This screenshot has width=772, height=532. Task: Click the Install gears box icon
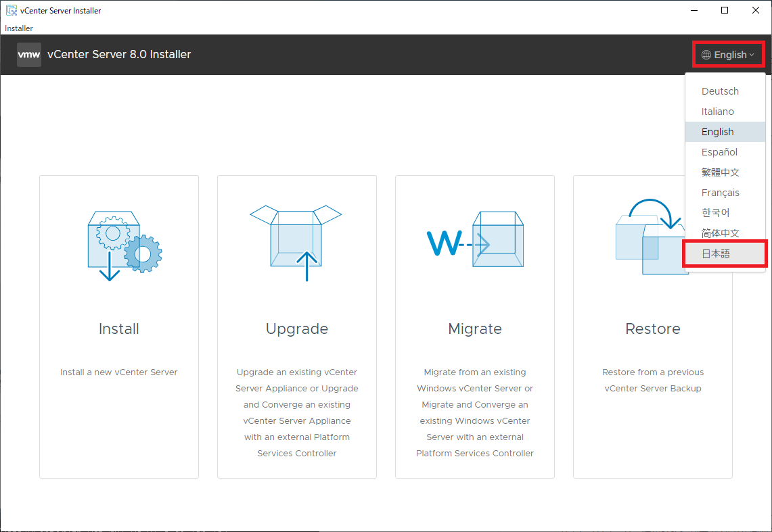click(x=124, y=246)
